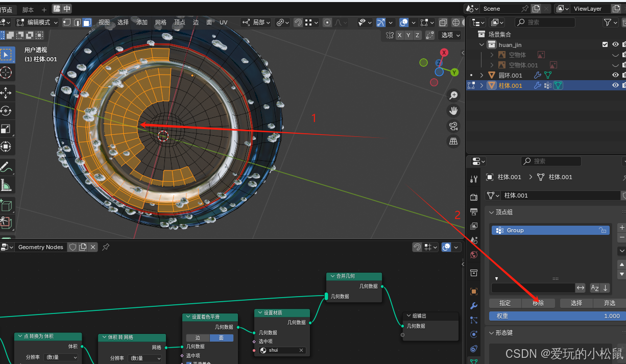Toggle X axis mirror

[x=400, y=35]
